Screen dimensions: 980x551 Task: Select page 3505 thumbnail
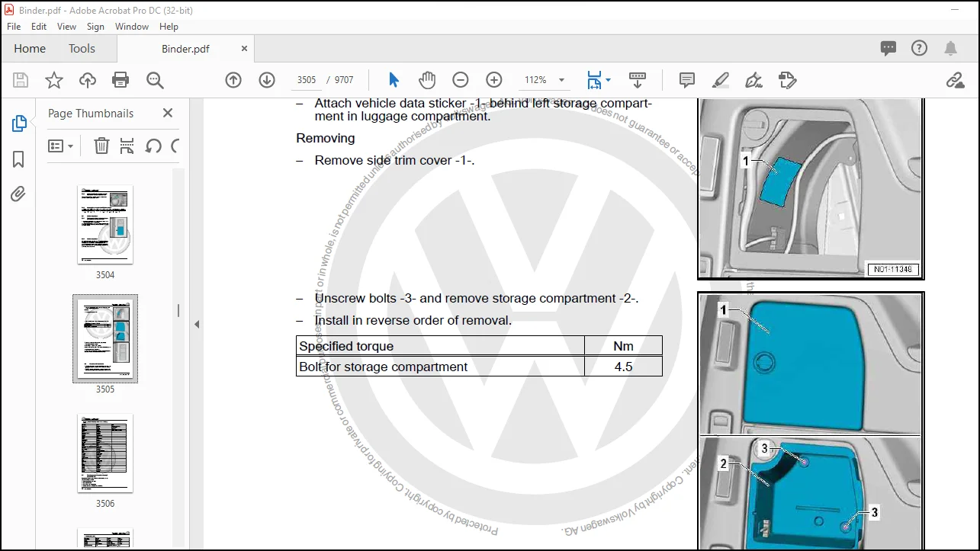click(x=105, y=339)
